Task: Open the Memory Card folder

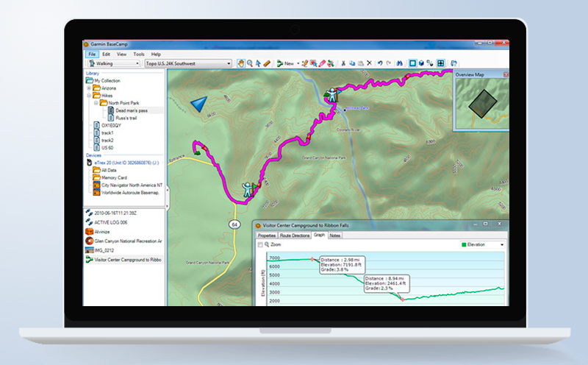Action: [114, 177]
